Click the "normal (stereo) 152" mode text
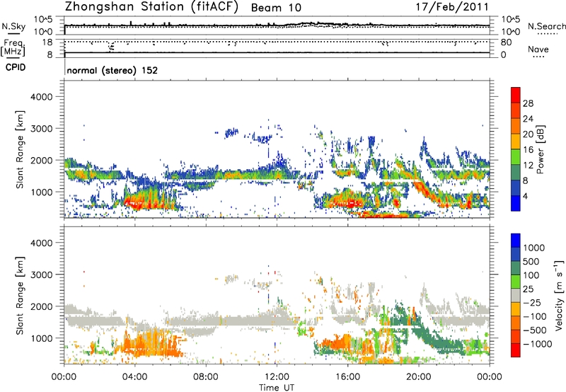This screenshot has width=566, height=392. pos(112,70)
